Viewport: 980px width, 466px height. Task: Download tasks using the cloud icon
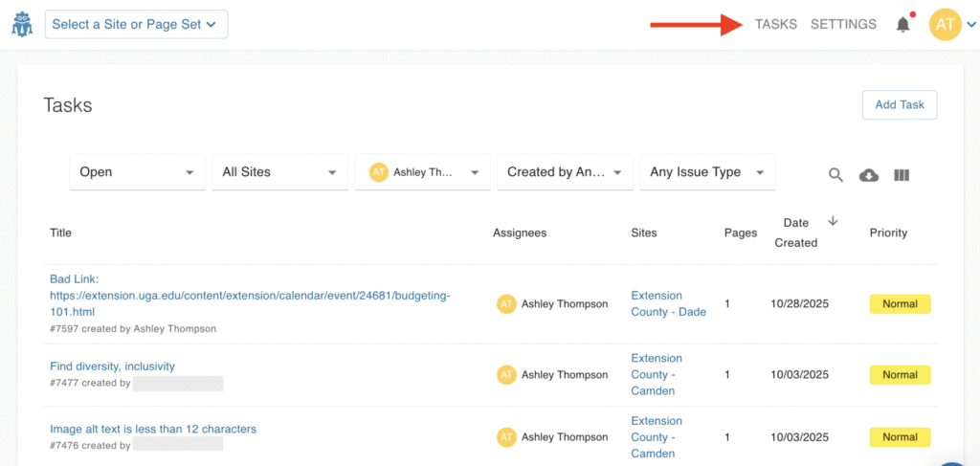coord(869,174)
